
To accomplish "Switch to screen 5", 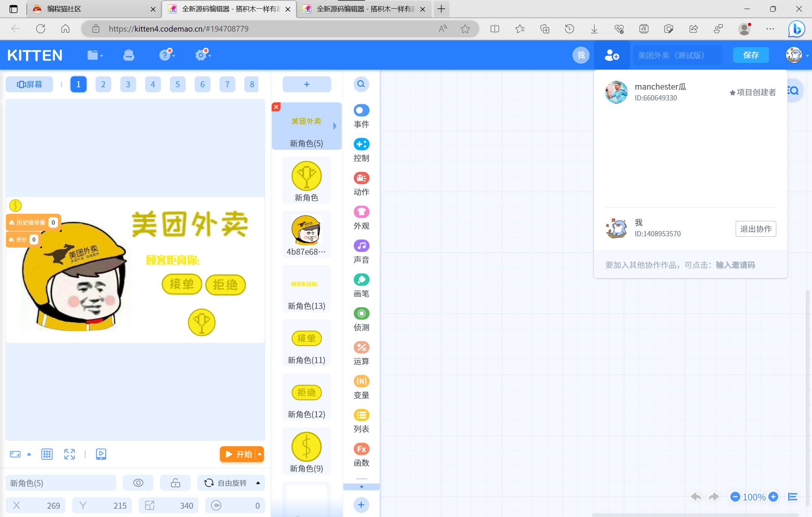I will coord(177,84).
